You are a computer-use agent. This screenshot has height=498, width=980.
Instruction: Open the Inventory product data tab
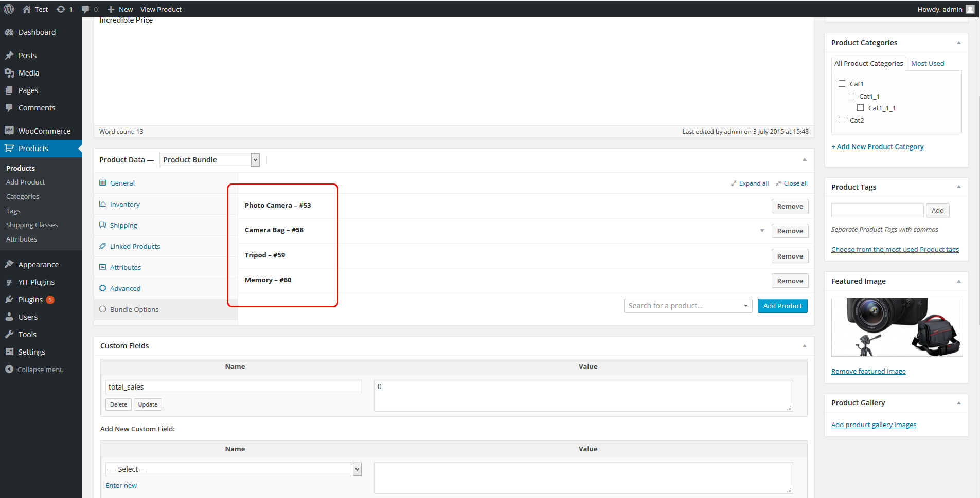[x=124, y=204]
